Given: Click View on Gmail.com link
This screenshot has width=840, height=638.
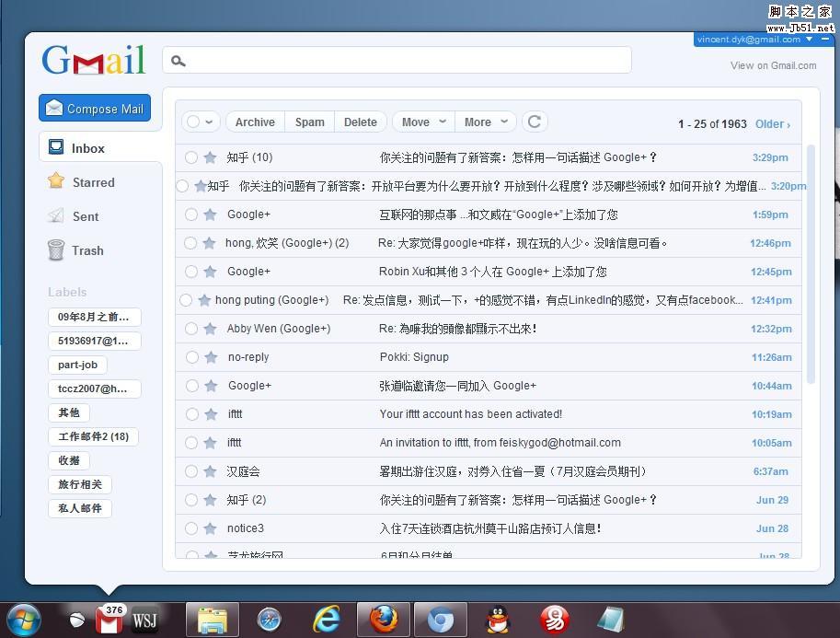Looking at the screenshot, I should coord(773,65).
